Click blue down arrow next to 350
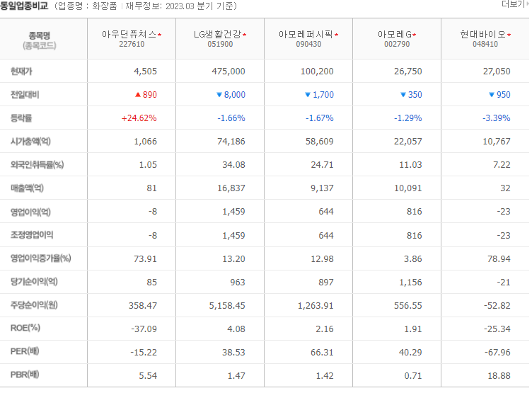 tap(403, 95)
